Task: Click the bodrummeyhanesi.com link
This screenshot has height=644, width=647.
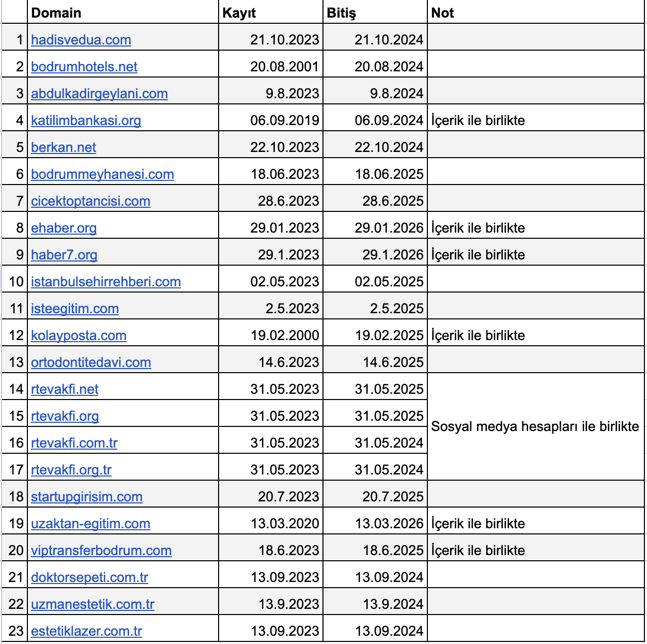Action: [102, 174]
